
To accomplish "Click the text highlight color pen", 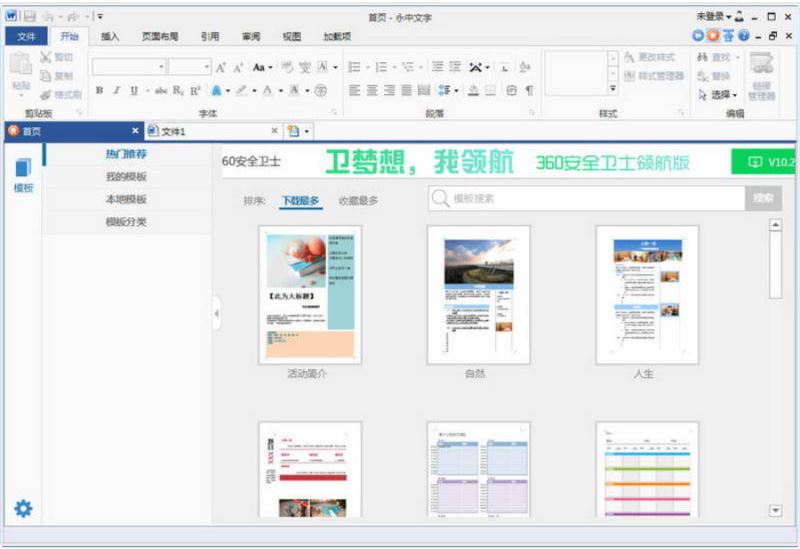I will point(241,91).
